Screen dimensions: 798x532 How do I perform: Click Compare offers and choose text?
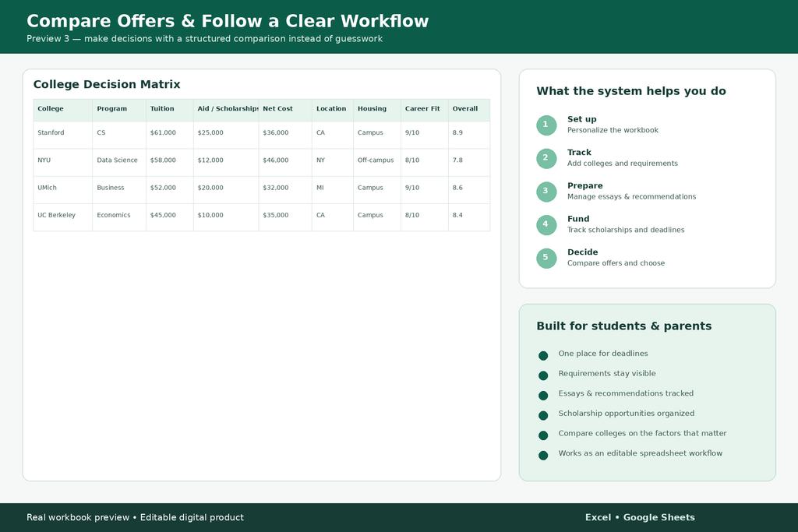616,263
